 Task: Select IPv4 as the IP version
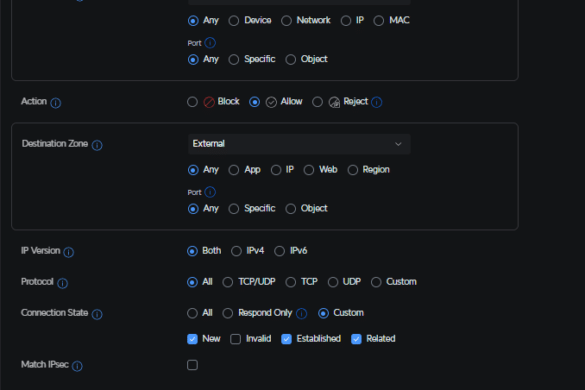pyautogui.click(x=236, y=251)
